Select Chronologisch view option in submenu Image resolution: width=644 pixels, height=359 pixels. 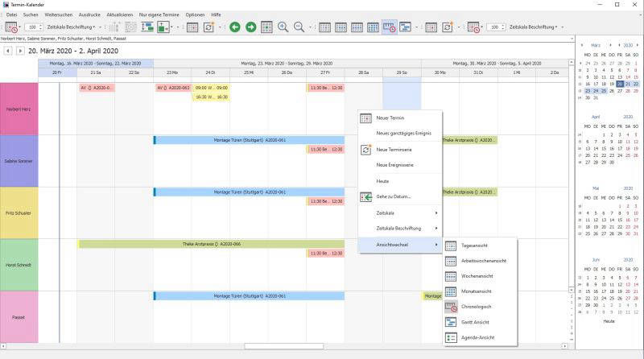476,307
